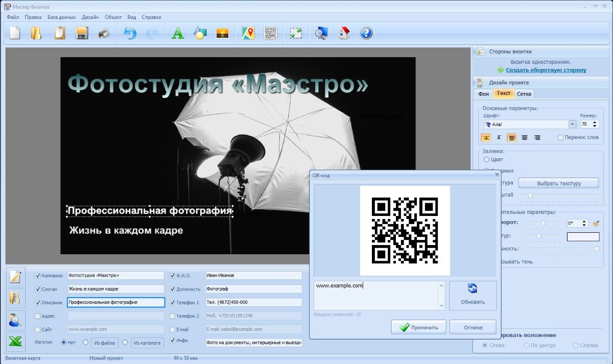
Task: Undo the last action
Action: [130, 34]
